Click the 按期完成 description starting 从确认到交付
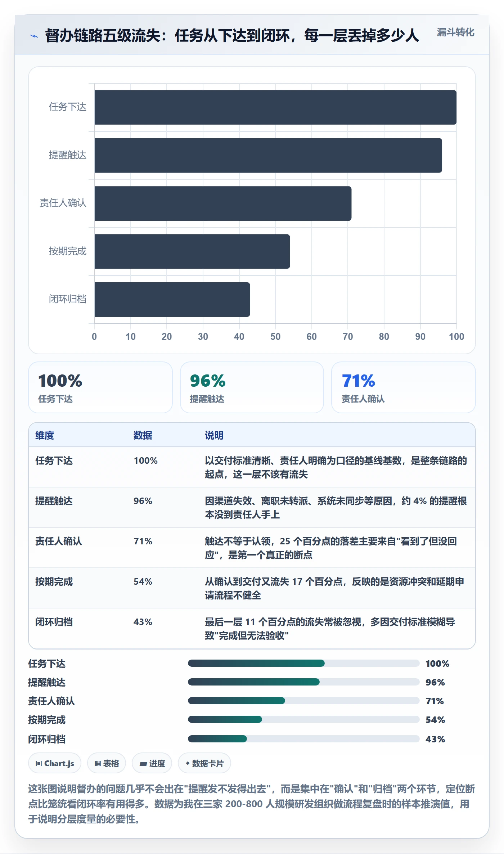The height and width of the screenshot is (854, 504). 335,588
